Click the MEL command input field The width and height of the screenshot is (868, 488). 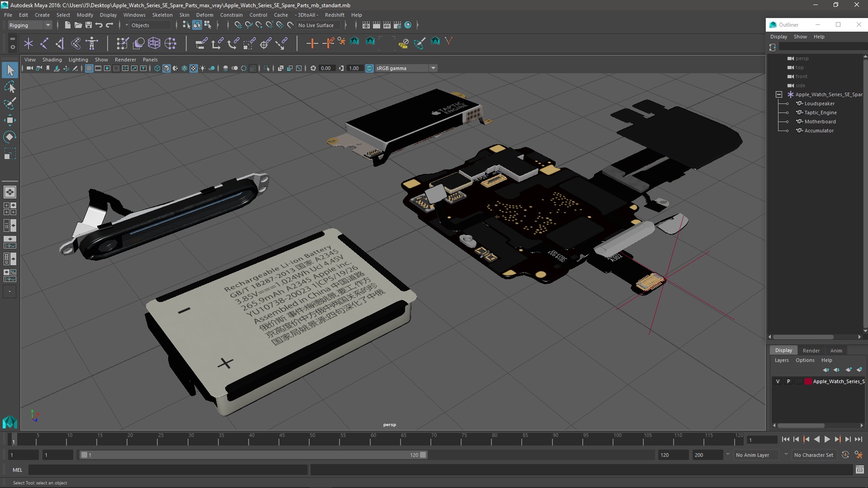coord(167,470)
